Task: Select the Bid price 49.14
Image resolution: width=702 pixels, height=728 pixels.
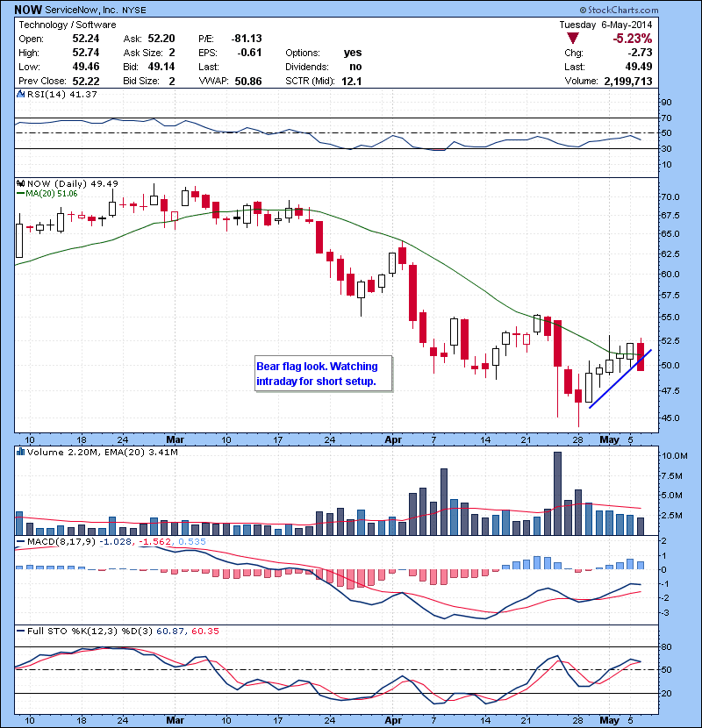Action: pos(161,67)
